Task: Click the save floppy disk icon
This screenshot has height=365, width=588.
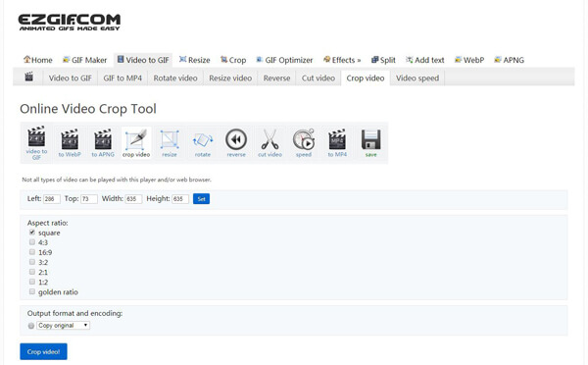Action: click(x=370, y=142)
